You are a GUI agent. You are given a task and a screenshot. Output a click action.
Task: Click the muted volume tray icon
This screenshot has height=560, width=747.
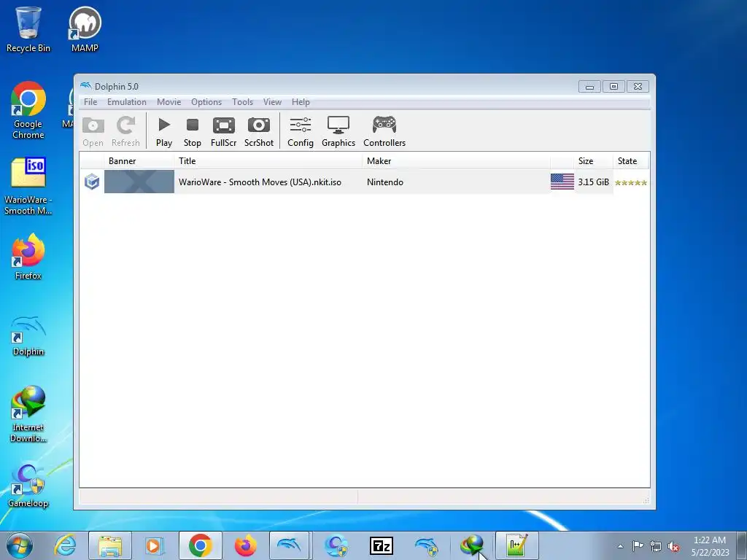coord(673,546)
